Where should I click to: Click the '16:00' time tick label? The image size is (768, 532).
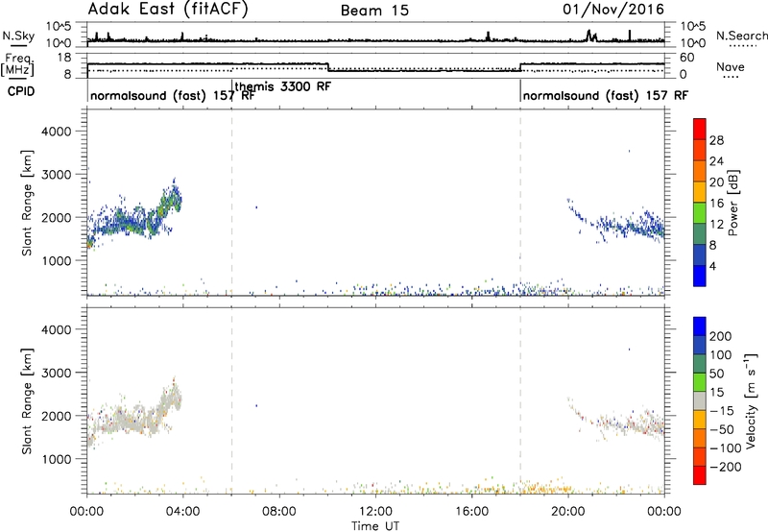471,512
